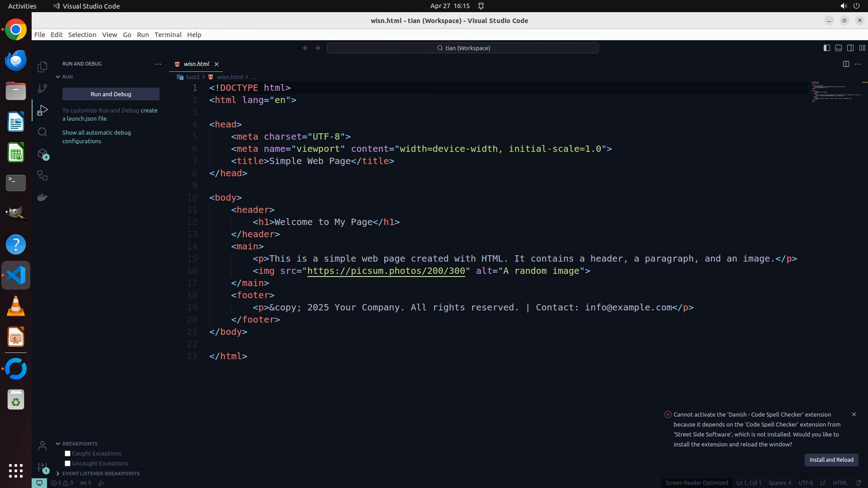The height and width of the screenshot is (488, 868).
Task: Select the wisn.html editor tab
Action: pos(196,64)
